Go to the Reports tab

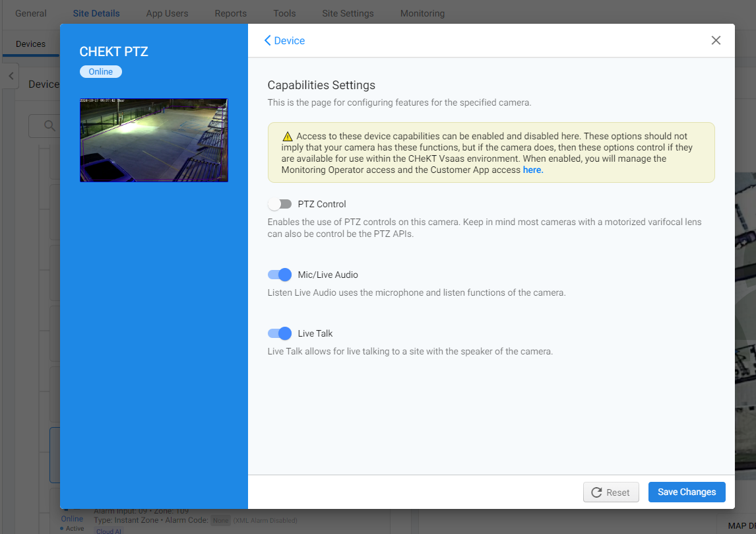[230, 13]
